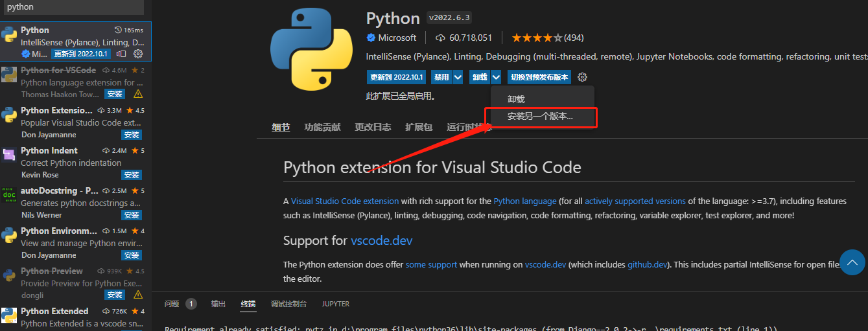Switch to the 功能贡献 tab
This screenshot has height=331, width=868.
click(x=322, y=127)
